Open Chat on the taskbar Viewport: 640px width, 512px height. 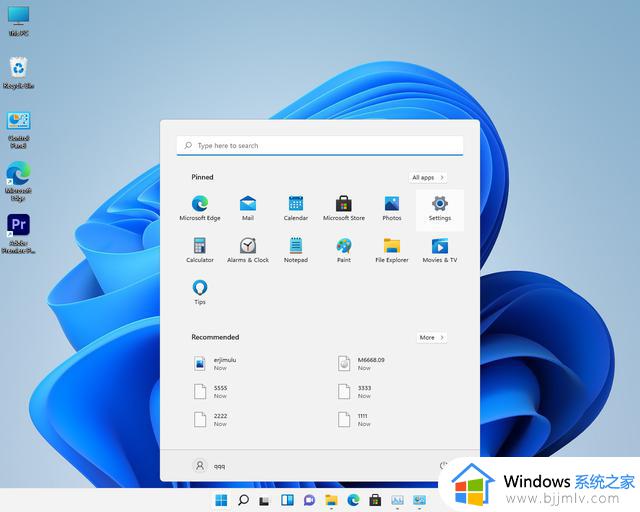click(309, 500)
